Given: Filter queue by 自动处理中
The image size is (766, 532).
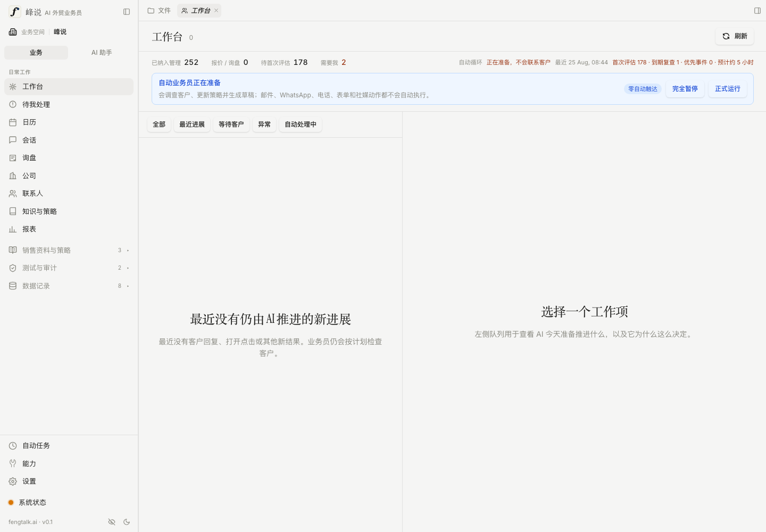Looking at the screenshot, I should click(301, 124).
